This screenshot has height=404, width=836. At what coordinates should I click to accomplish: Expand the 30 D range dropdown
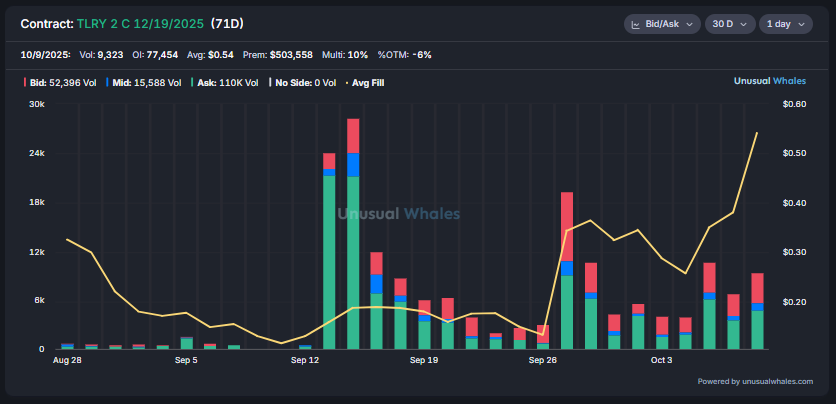click(x=729, y=23)
